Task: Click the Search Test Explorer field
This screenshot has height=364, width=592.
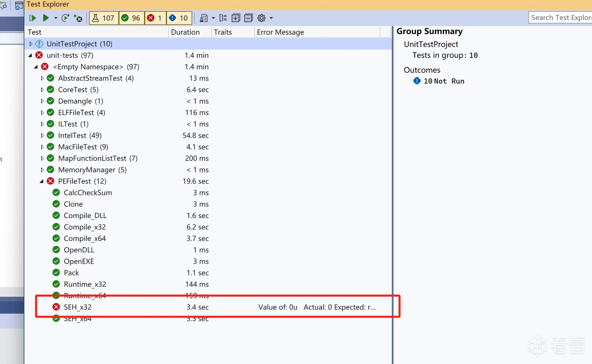Action: pos(560,18)
